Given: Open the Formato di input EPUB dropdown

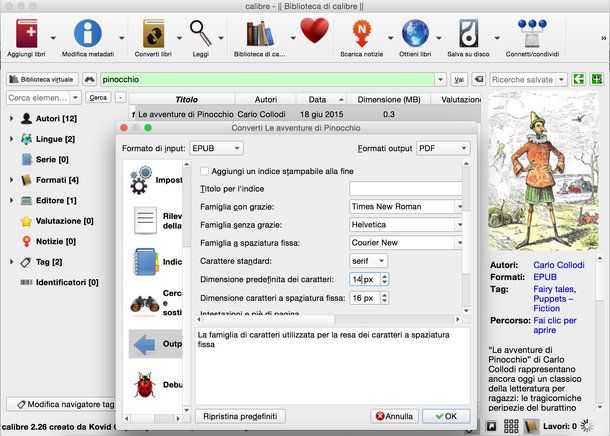Looking at the screenshot, I should tap(217, 148).
